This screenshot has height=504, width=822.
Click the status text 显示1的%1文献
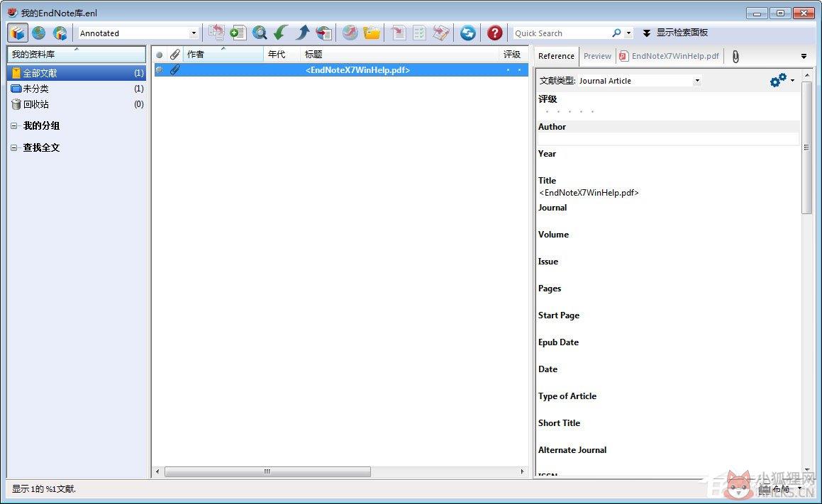coord(44,489)
